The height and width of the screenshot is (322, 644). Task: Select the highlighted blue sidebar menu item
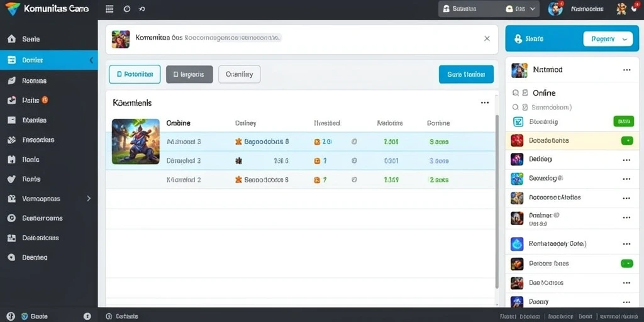(49, 60)
